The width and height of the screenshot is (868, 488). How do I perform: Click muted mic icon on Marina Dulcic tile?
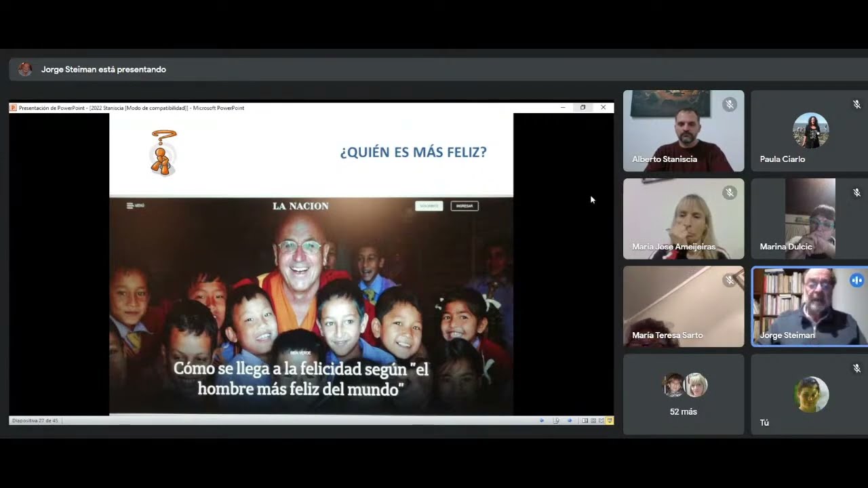[x=856, y=192]
